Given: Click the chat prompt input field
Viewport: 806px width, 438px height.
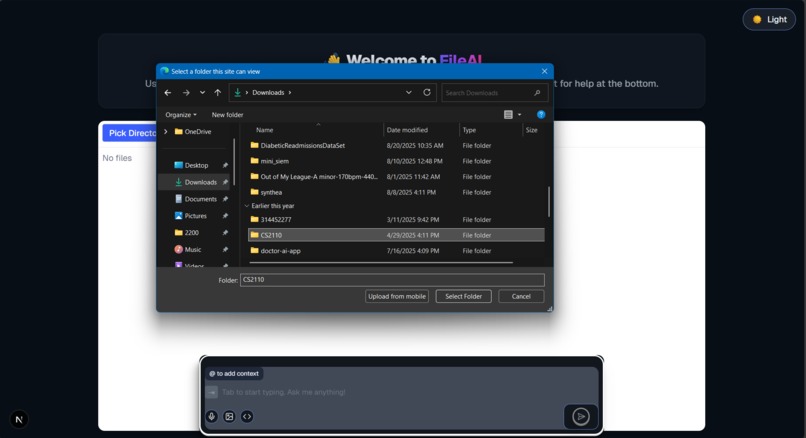Looking at the screenshot, I should point(401,392).
